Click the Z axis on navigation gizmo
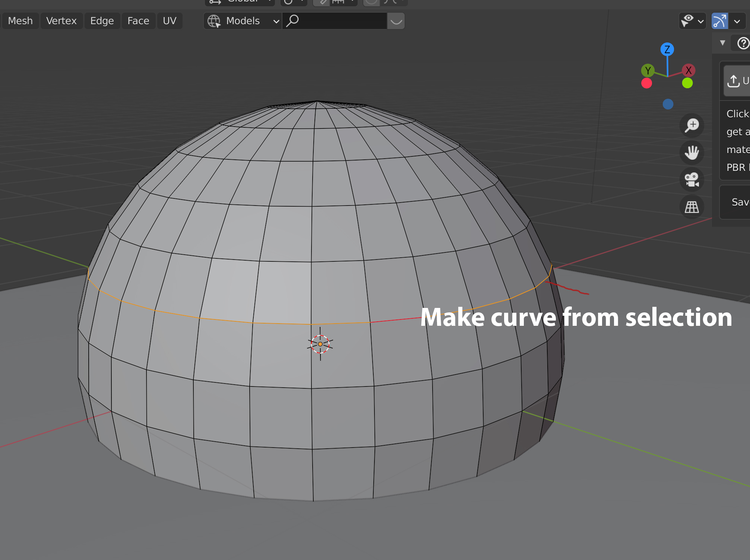Screen dimensions: 750x560 coord(667,49)
